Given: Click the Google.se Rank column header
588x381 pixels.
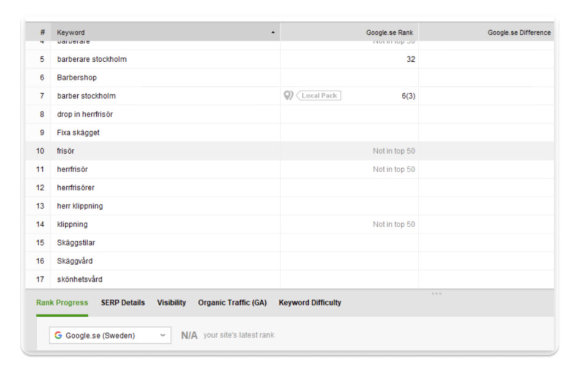Looking at the screenshot, I should pyautogui.click(x=390, y=32).
